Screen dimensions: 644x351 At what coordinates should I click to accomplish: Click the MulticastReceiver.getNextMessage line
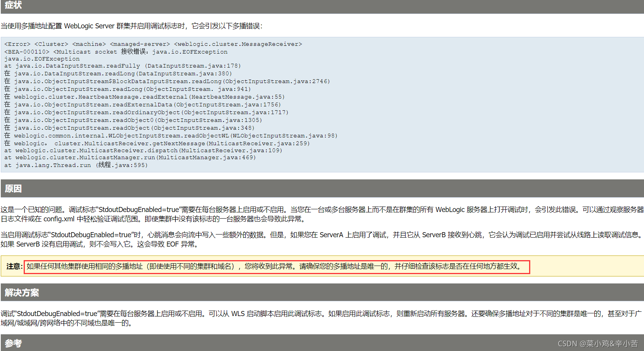tap(157, 143)
